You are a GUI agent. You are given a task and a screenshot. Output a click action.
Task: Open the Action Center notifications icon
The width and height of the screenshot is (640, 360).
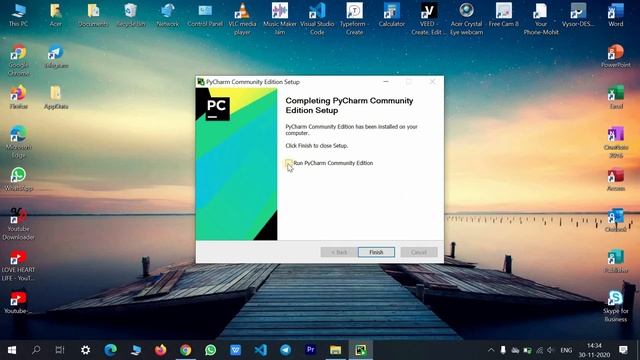[x=623, y=350]
